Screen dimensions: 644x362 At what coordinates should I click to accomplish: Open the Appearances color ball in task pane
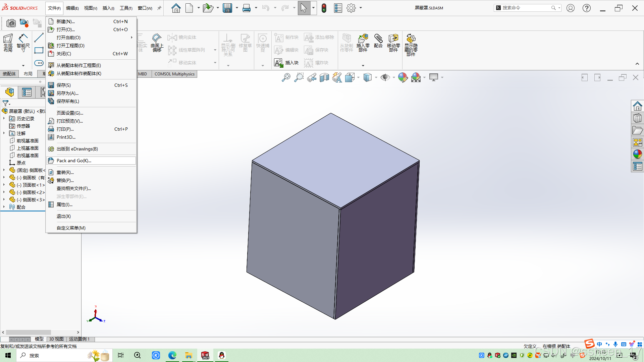point(637,154)
